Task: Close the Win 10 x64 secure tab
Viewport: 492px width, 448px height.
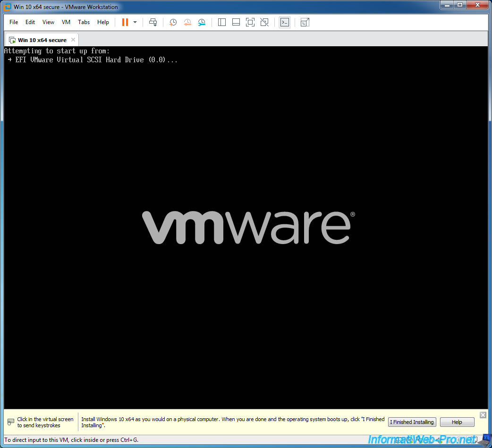Action: tap(73, 40)
